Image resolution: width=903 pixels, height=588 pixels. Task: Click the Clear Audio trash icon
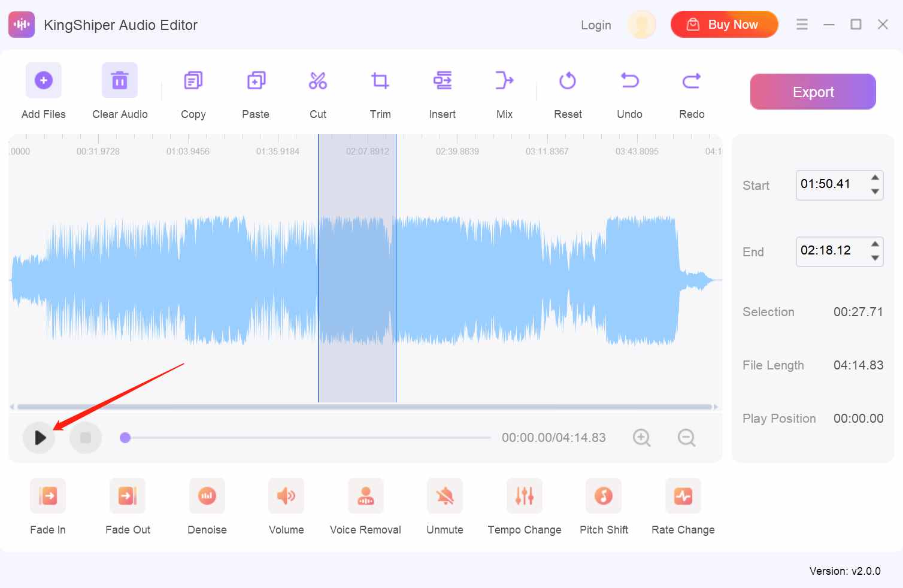[x=120, y=80]
